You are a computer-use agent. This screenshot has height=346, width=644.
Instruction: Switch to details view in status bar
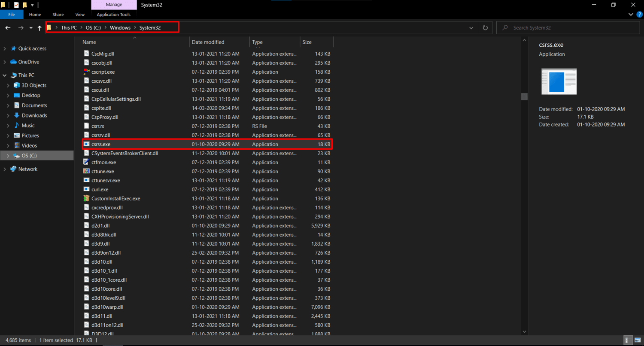627,340
